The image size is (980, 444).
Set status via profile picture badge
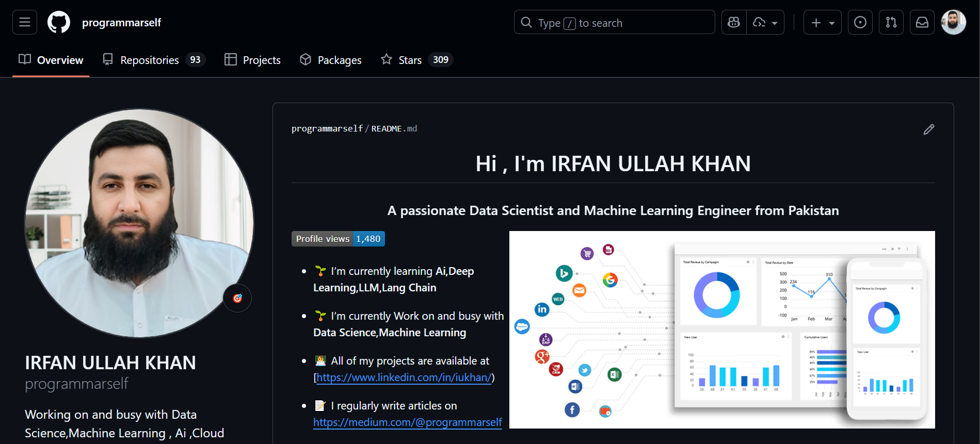237,298
